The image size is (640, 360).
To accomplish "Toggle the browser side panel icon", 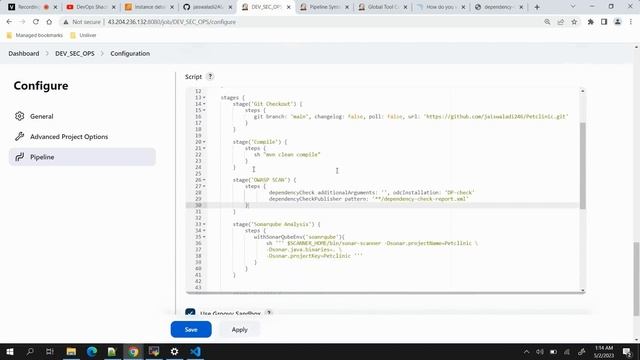I will (x=604, y=22).
